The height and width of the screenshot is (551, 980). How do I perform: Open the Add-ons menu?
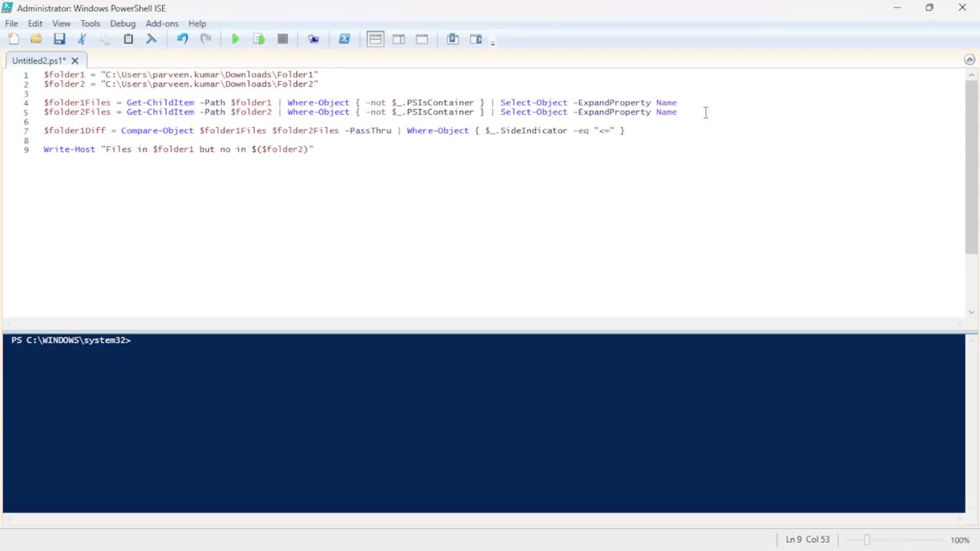[x=162, y=24]
